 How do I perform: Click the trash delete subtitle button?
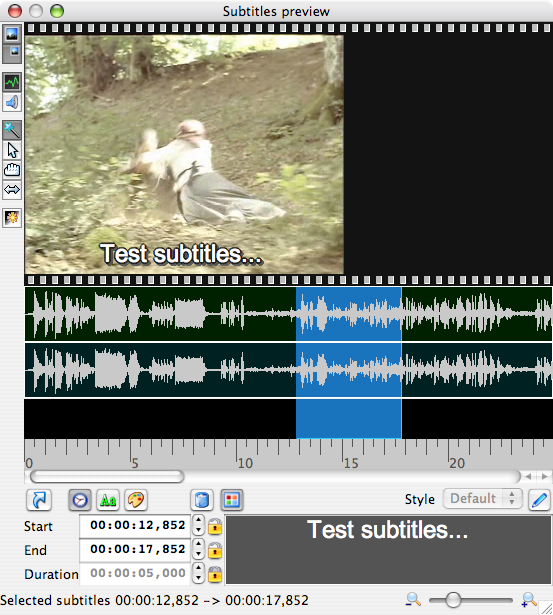(202, 500)
